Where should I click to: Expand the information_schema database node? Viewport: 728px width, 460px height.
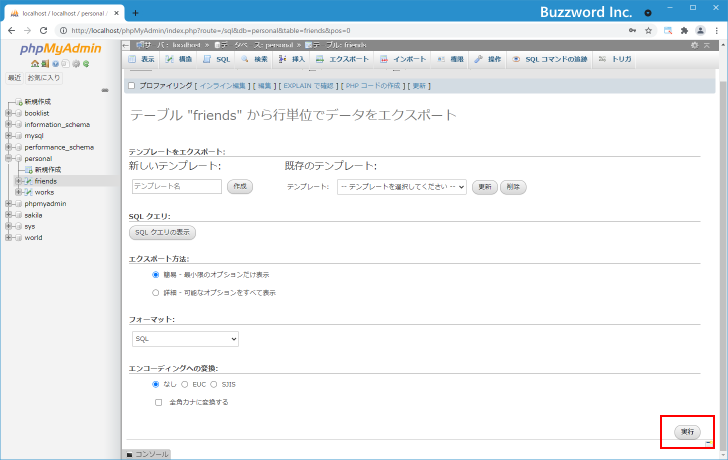8,124
